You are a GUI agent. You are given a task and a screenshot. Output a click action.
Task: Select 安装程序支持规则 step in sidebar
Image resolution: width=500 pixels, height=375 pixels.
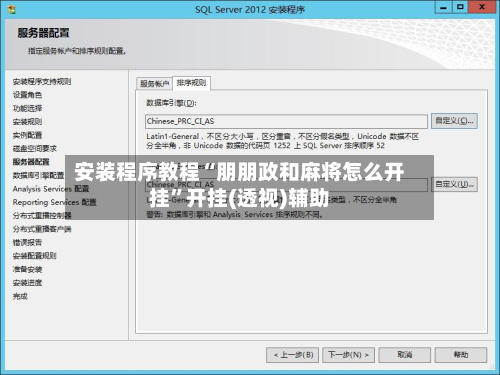coord(42,82)
